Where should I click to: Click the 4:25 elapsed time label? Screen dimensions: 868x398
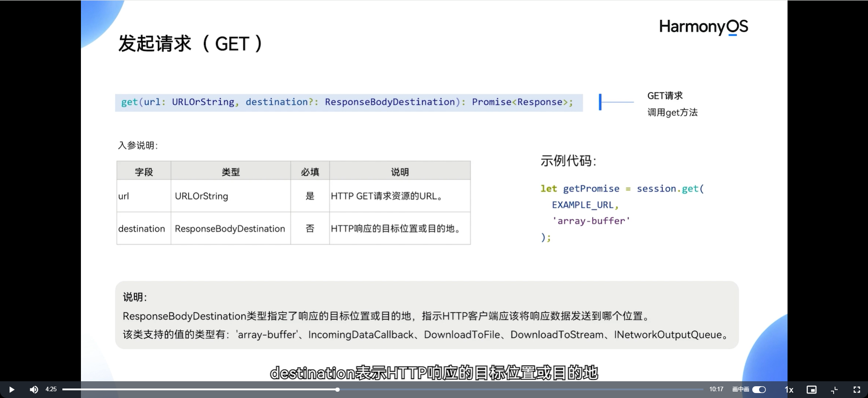pos(51,389)
